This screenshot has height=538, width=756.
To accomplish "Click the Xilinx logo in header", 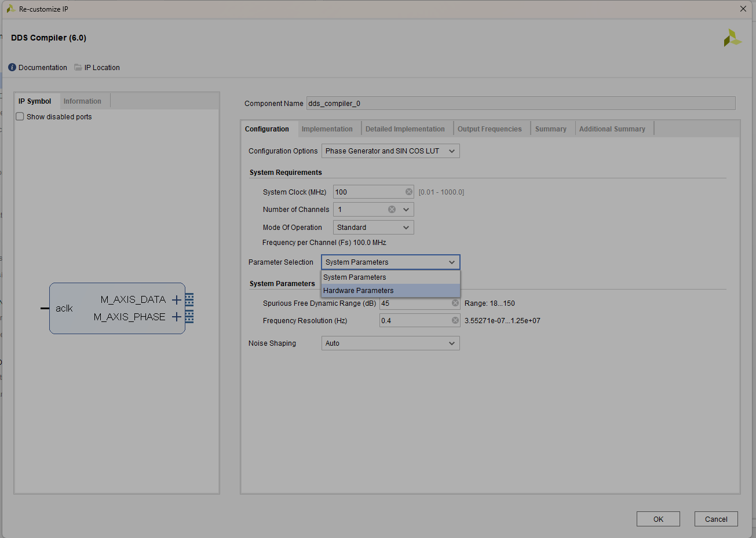I will [x=732, y=38].
